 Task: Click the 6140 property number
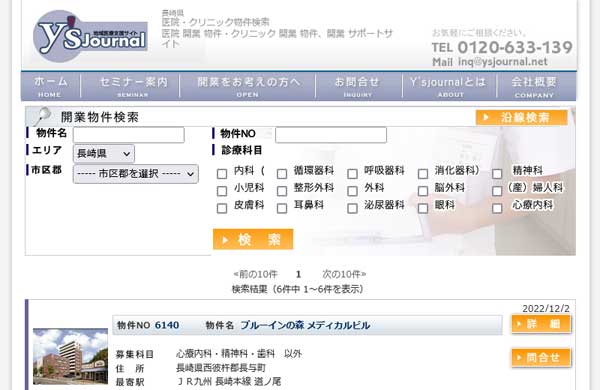[x=167, y=325]
